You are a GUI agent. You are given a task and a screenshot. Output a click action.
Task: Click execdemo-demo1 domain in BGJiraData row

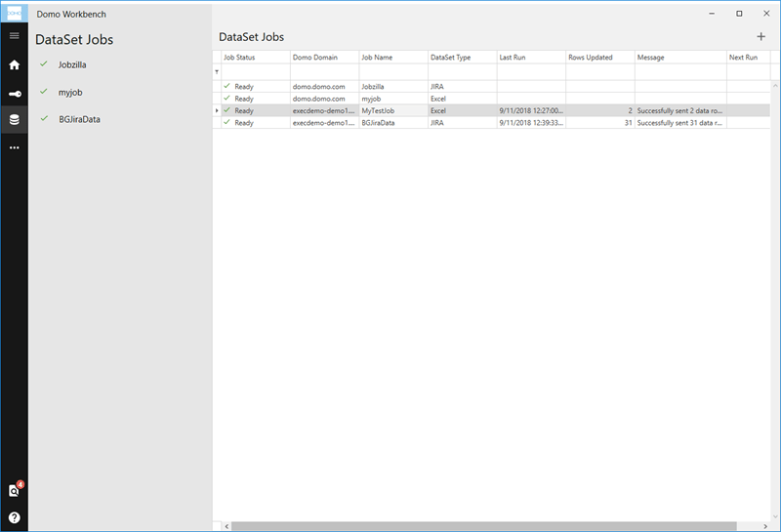pos(324,123)
